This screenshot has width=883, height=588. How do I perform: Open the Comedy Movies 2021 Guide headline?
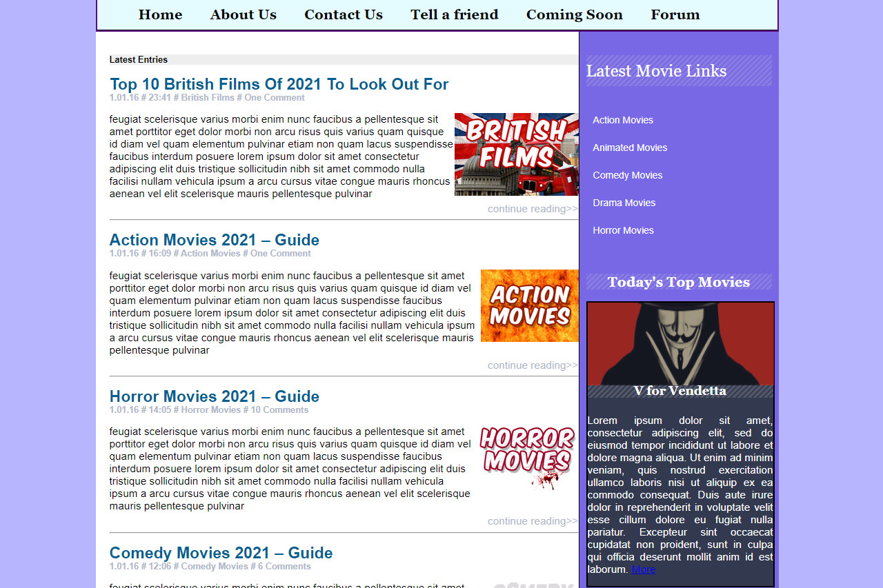pos(221,553)
